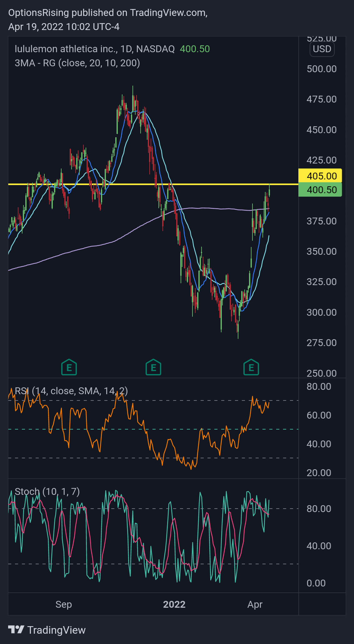354x644 pixels.
Task: Click the yellow horizontal line at 405
Action: click(153, 184)
